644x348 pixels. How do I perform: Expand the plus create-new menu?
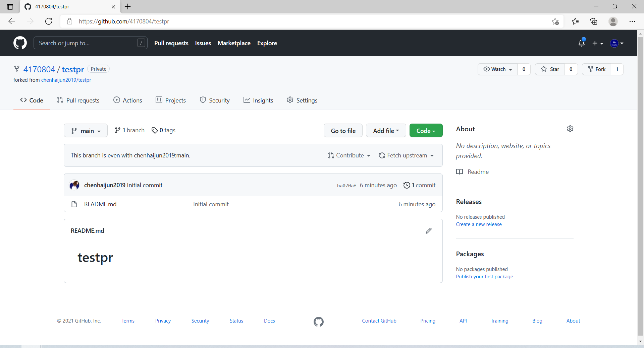click(598, 43)
